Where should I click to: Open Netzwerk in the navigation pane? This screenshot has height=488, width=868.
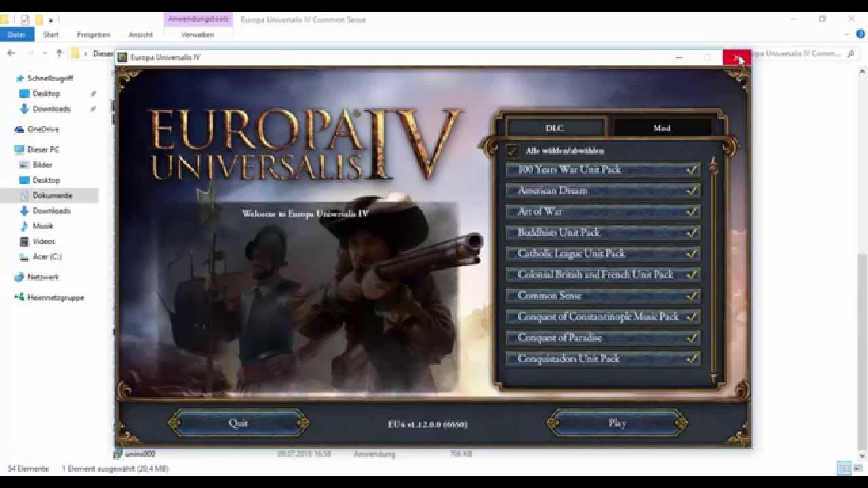(43, 277)
